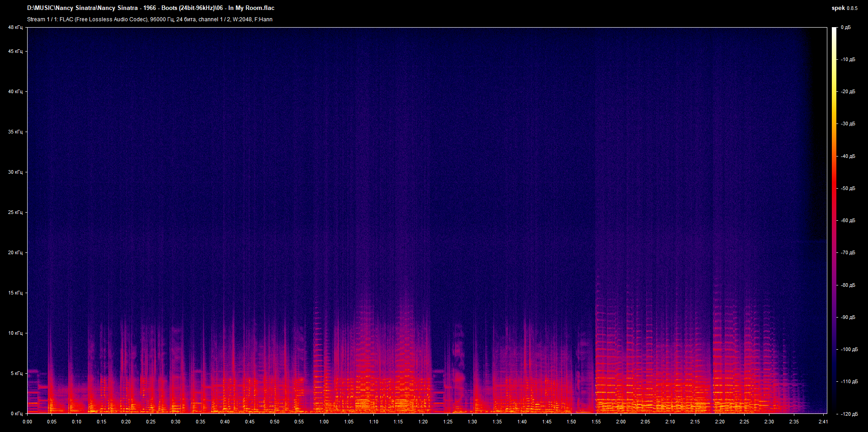Click the 0 дБ level scale label
This screenshot has width=868, height=432.
[846, 28]
